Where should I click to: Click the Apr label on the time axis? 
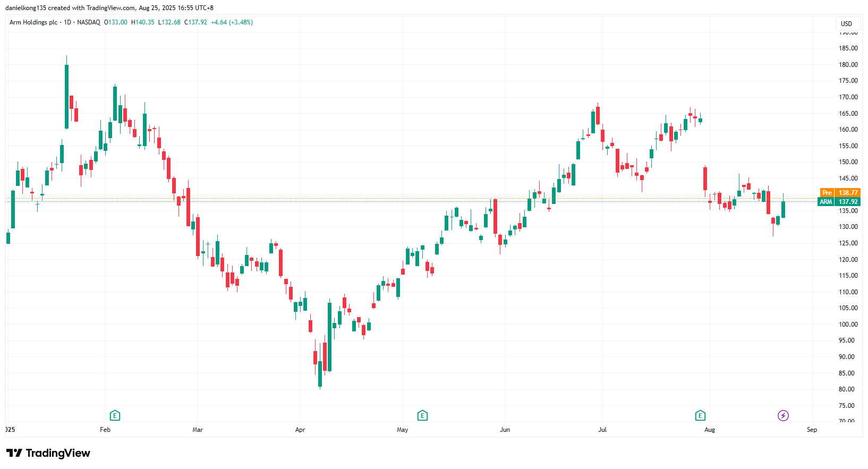click(x=300, y=430)
